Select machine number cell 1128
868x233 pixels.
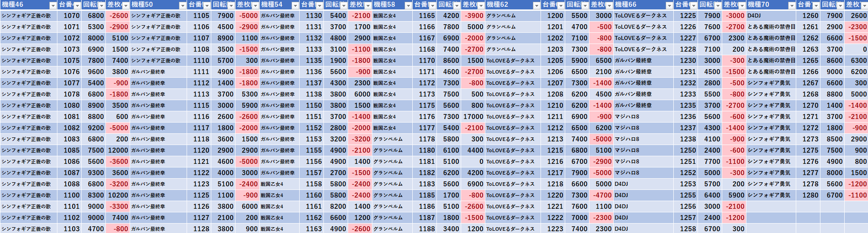(199, 229)
